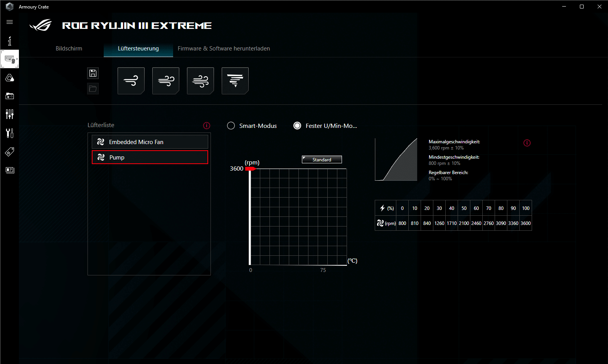
Task: Save the current fan profile
Action: (93, 73)
